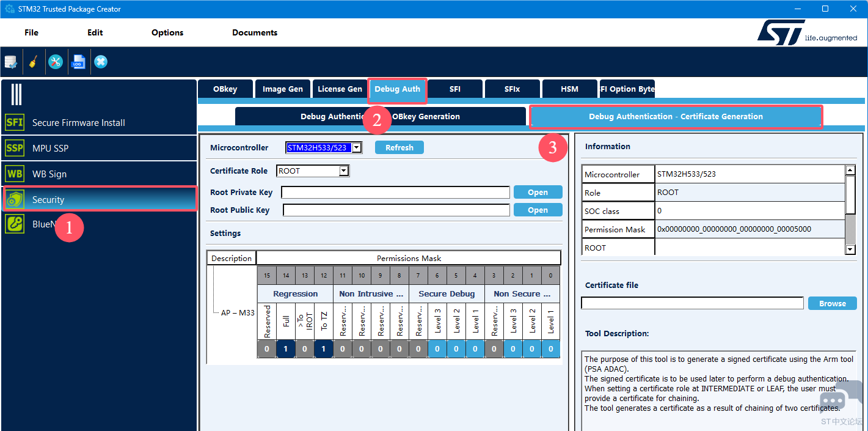Toggle bit 14 Regression Full permission
Viewport: 868px width, 431px height.
tap(286, 349)
